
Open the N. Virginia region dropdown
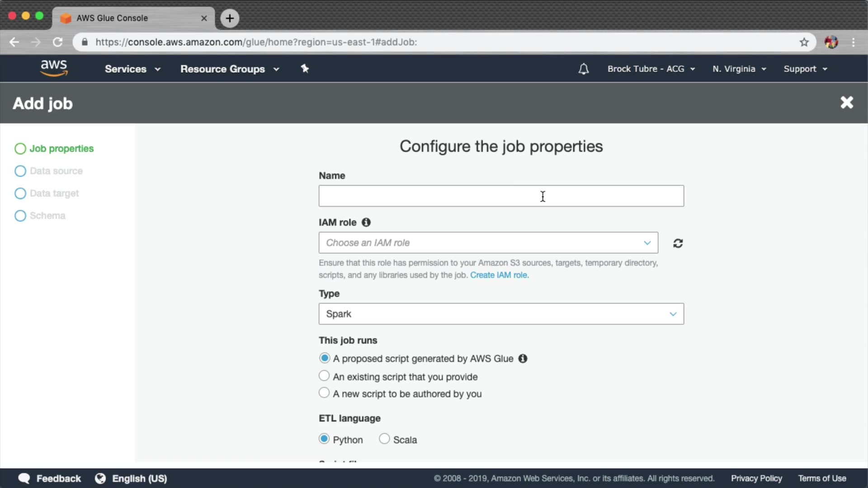pos(739,69)
